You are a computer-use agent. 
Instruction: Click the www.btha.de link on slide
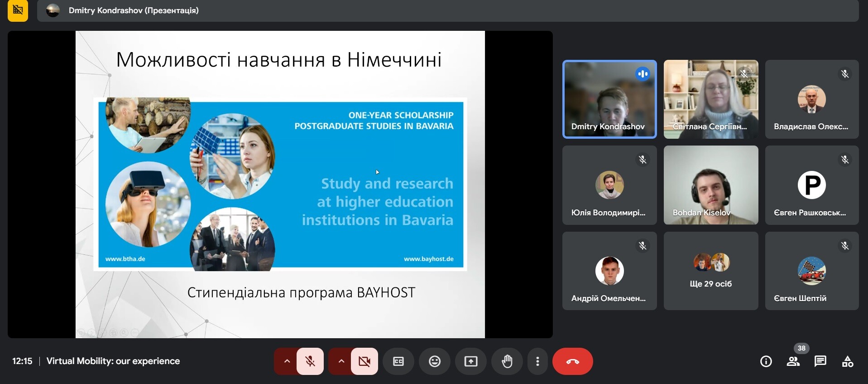pos(125,259)
